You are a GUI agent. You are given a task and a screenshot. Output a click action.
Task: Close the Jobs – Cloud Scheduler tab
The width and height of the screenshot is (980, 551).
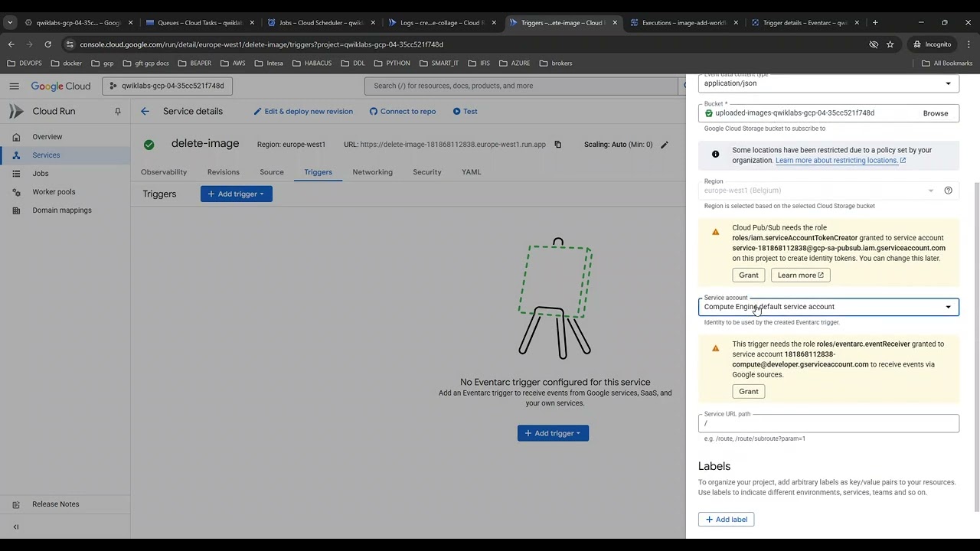point(373,23)
